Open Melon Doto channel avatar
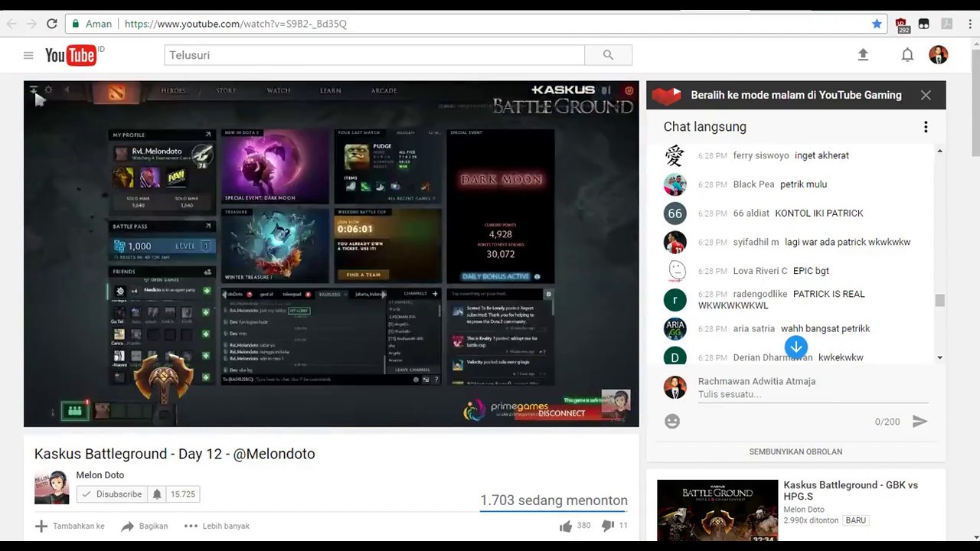 51,487
